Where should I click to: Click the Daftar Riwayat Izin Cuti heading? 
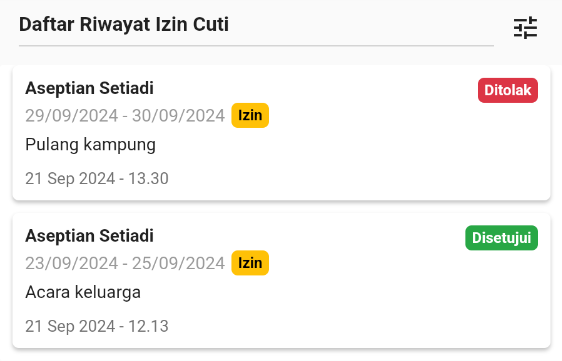click(x=124, y=25)
